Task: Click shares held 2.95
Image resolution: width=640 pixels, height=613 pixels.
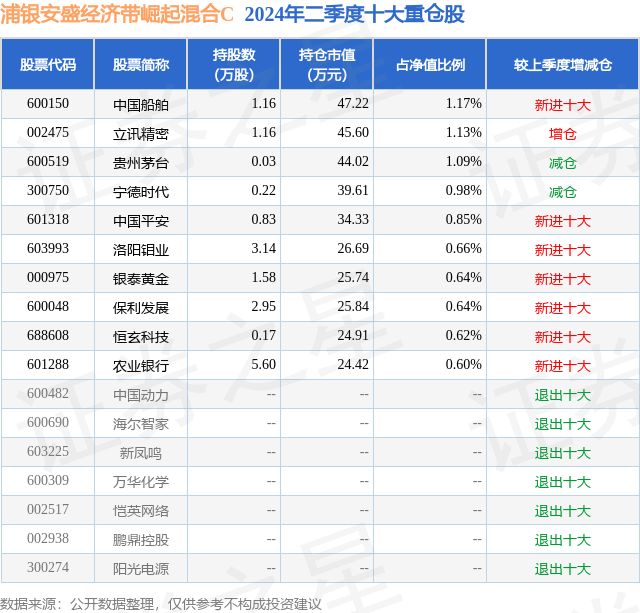Action: 264,306
